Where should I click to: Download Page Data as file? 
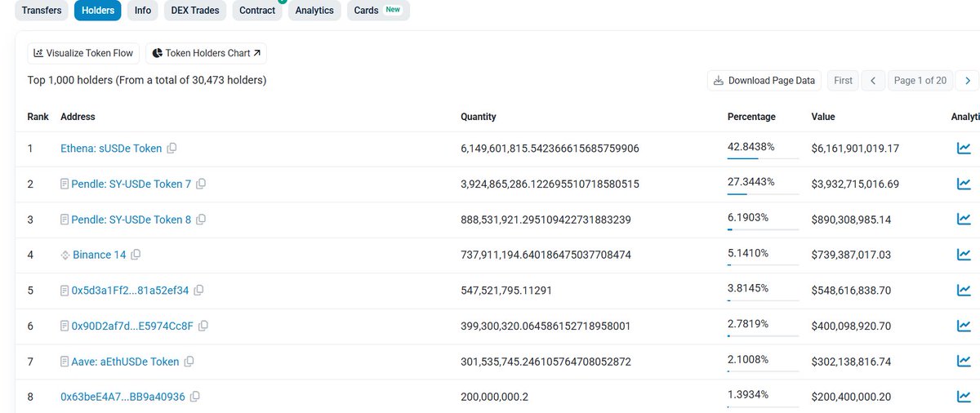[764, 80]
